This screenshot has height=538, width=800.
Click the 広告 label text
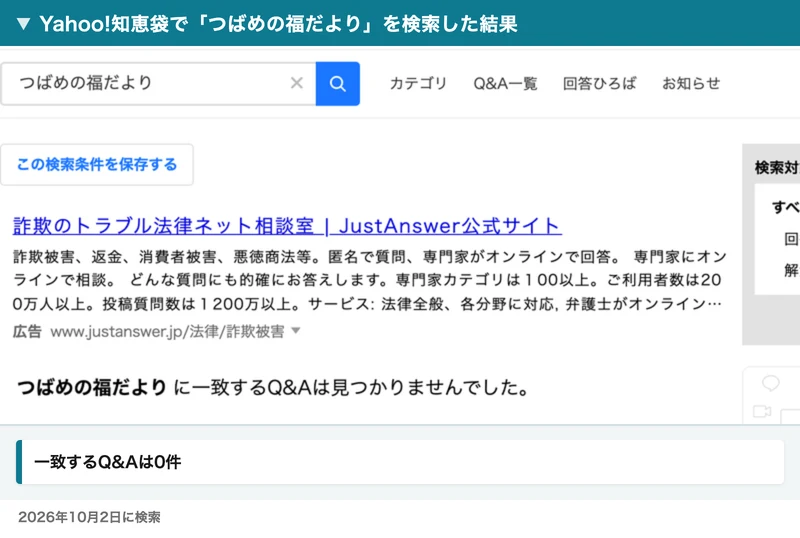click(27, 332)
